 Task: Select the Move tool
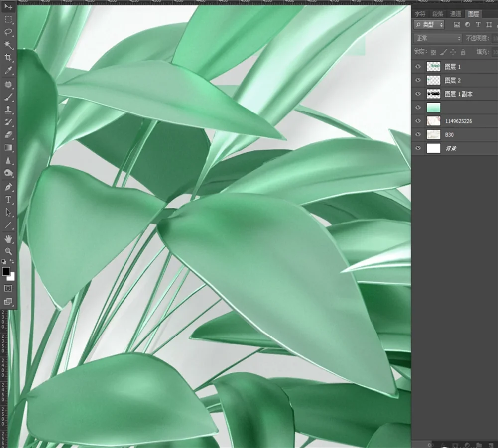pyautogui.click(x=8, y=7)
